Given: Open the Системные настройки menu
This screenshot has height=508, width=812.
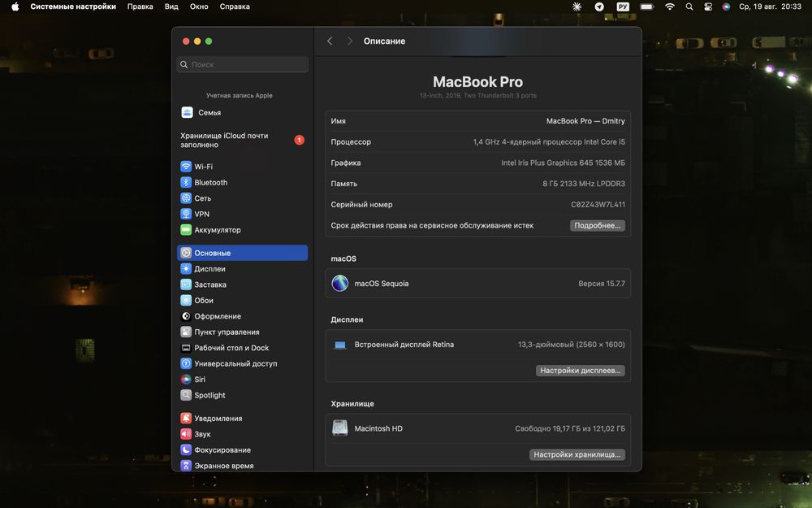Looking at the screenshot, I should (73, 7).
